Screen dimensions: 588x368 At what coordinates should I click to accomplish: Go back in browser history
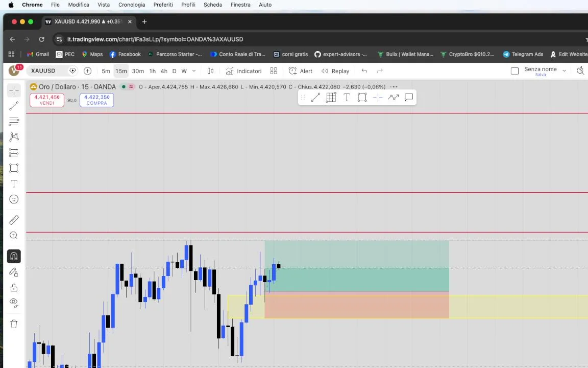[x=12, y=39]
